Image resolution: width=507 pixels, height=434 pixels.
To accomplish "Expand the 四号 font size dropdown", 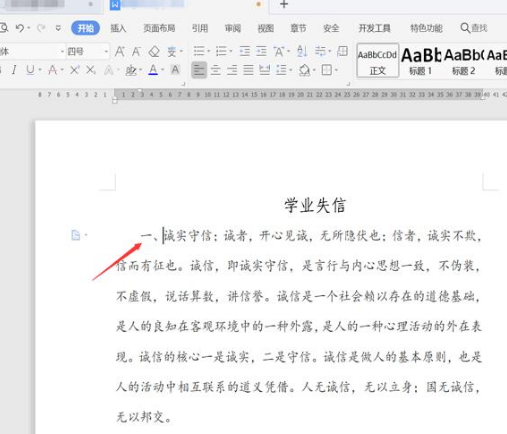I will point(106,52).
